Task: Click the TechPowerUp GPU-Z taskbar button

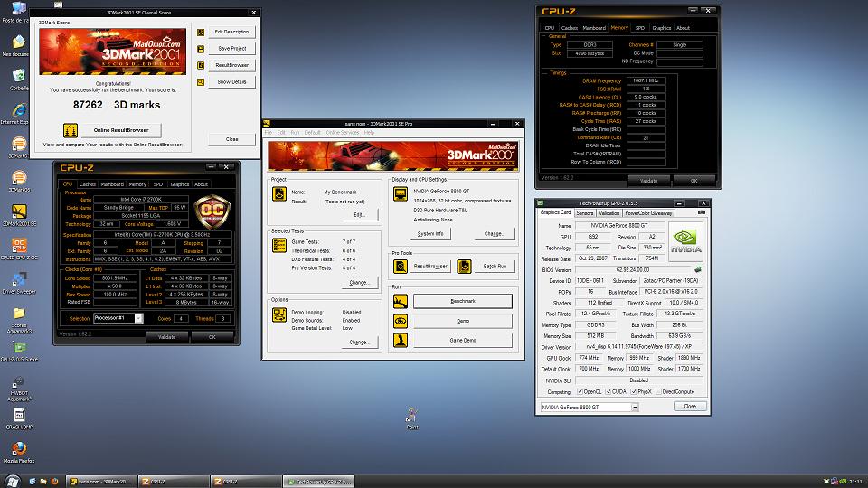Action: [319, 482]
